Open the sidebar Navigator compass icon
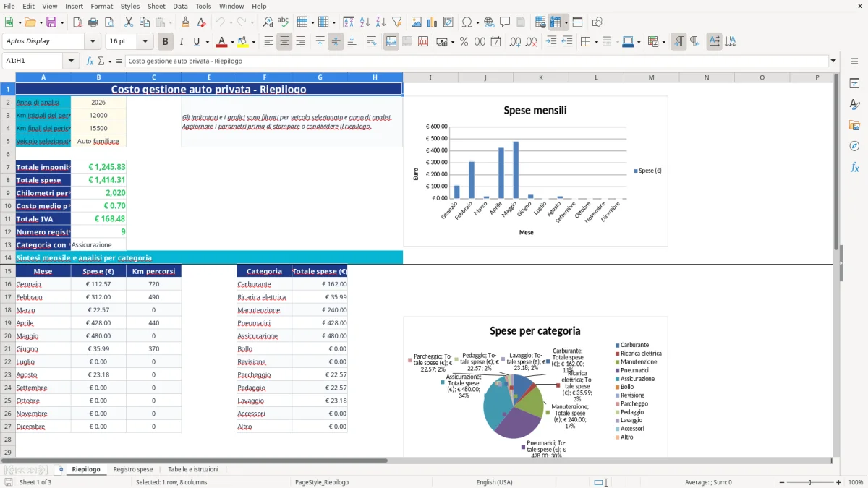This screenshot has width=868, height=488. click(x=854, y=146)
